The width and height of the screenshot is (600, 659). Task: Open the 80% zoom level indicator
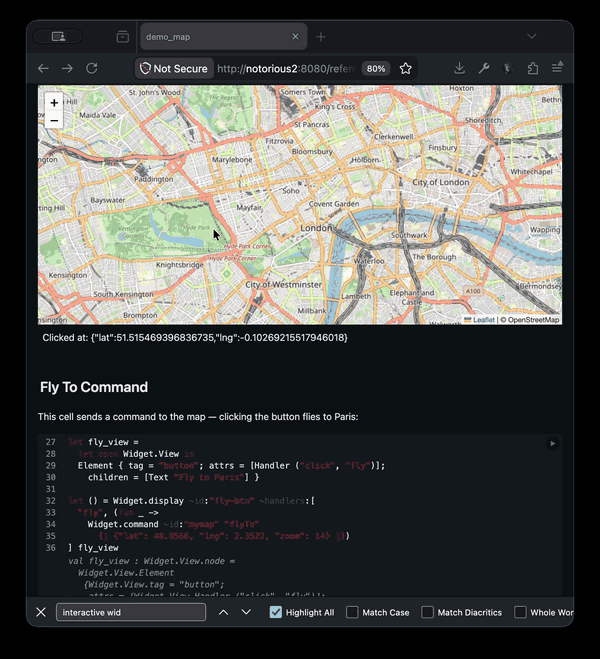click(376, 68)
